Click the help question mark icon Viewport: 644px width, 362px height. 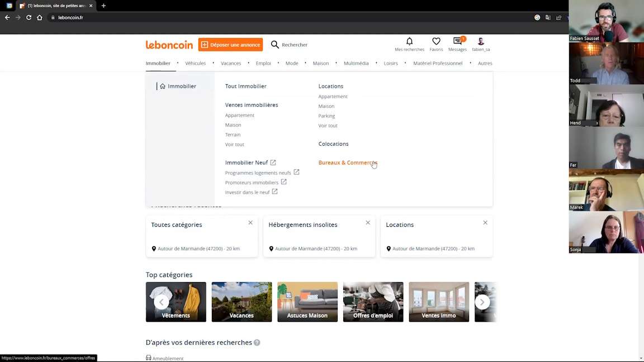pos(257,342)
